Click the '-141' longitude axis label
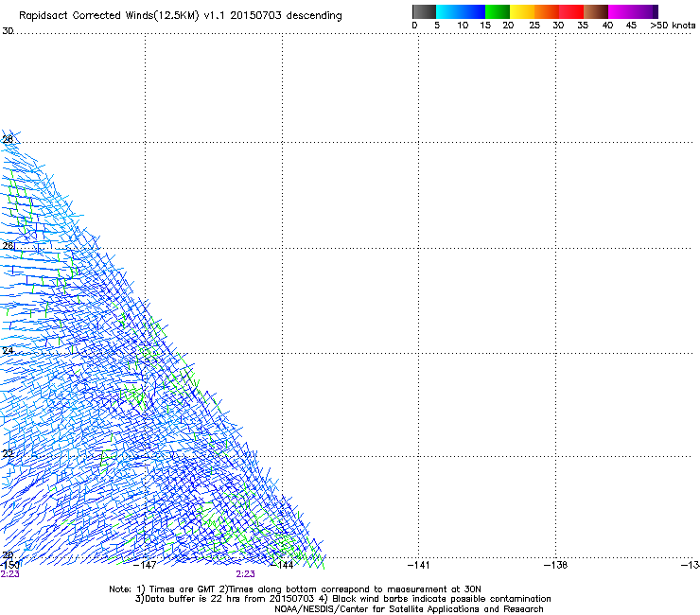700x615 pixels. pyautogui.click(x=419, y=565)
